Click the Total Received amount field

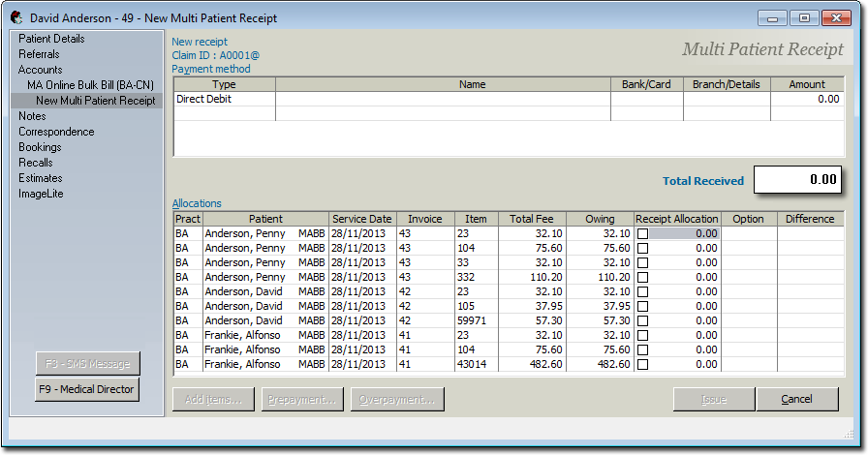pos(795,180)
